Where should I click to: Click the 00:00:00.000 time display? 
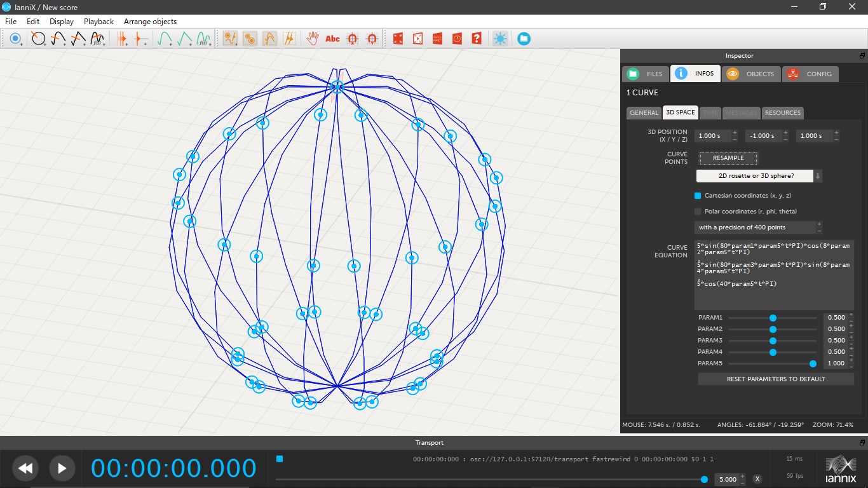(x=173, y=468)
